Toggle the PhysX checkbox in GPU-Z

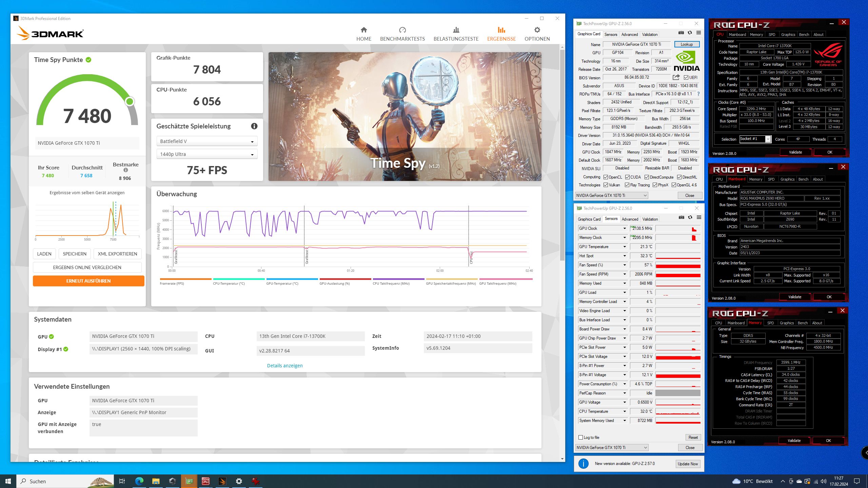655,185
